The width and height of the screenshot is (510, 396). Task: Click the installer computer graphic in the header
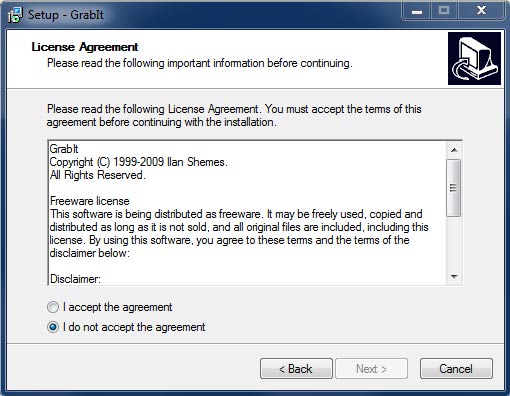coord(474,58)
